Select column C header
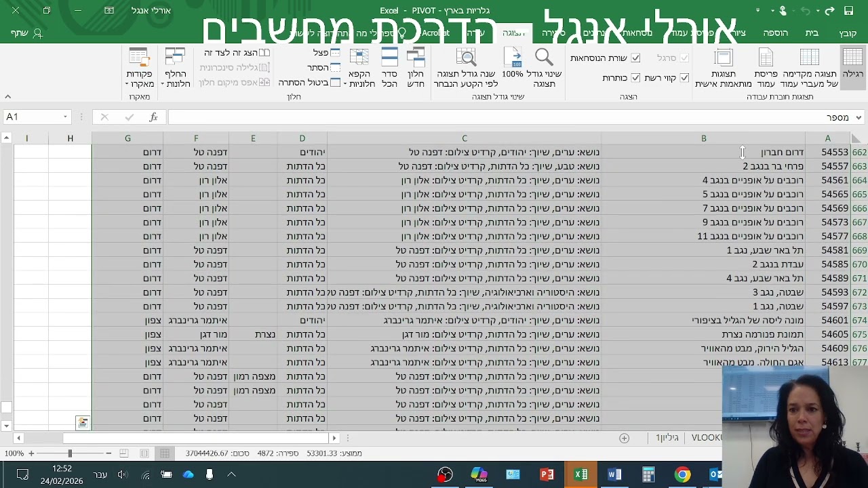Image resolution: width=868 pixels, height=488 pixels. pyautogui.click(x=465, y=138)
